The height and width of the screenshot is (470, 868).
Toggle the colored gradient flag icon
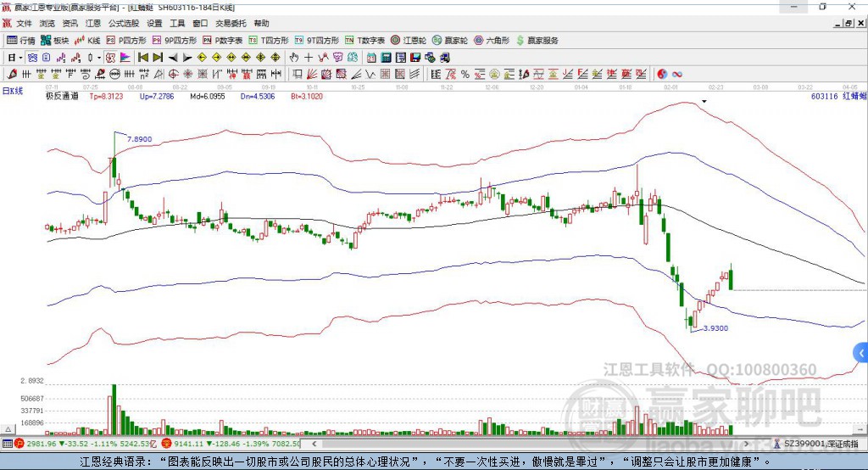125,58
